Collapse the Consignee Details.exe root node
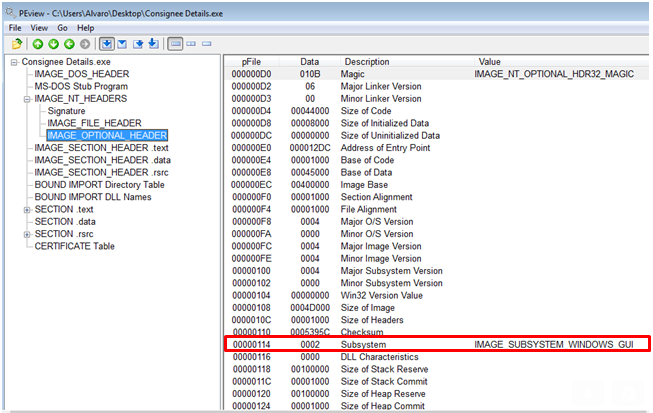The width and height of the screenshot is (653, 413). pos(14,62)
